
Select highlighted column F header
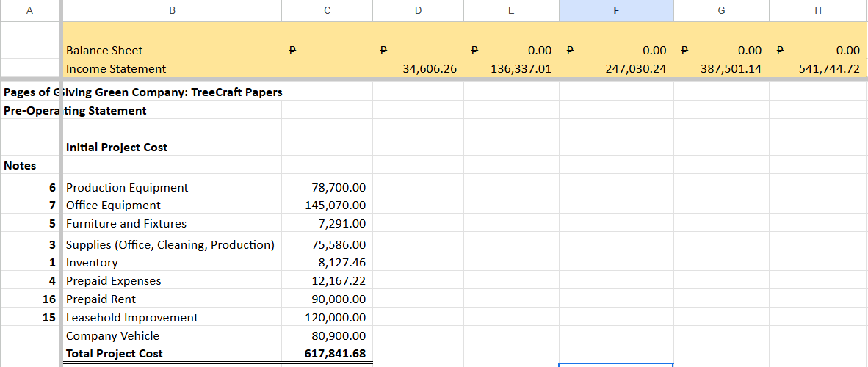[616, 10]
